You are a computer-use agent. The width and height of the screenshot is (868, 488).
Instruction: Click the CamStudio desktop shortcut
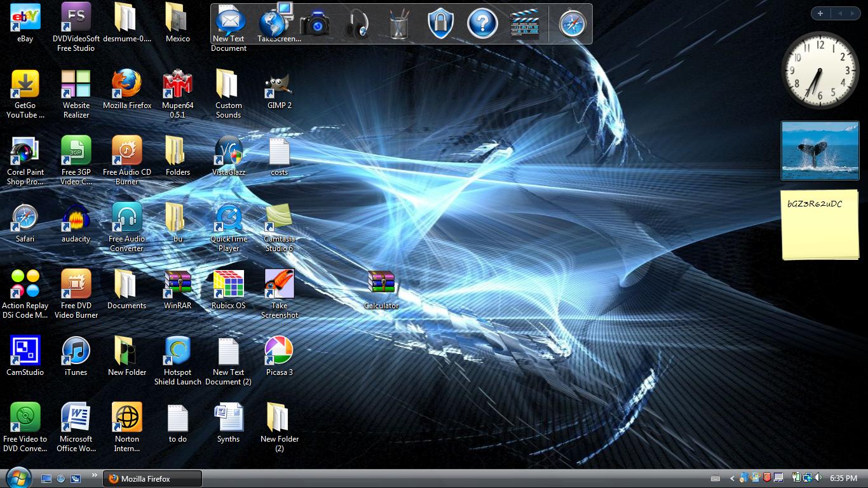[x=25, y=352]
